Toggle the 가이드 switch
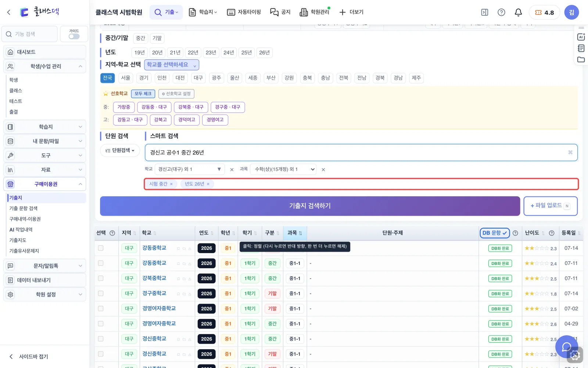This screenshot has height=368, width=588. tap(74, 36)
